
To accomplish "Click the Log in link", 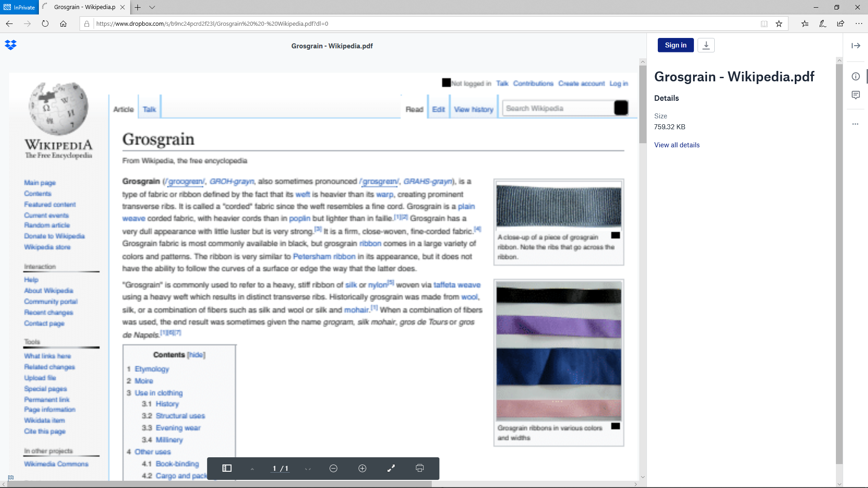I will [619, 84].
